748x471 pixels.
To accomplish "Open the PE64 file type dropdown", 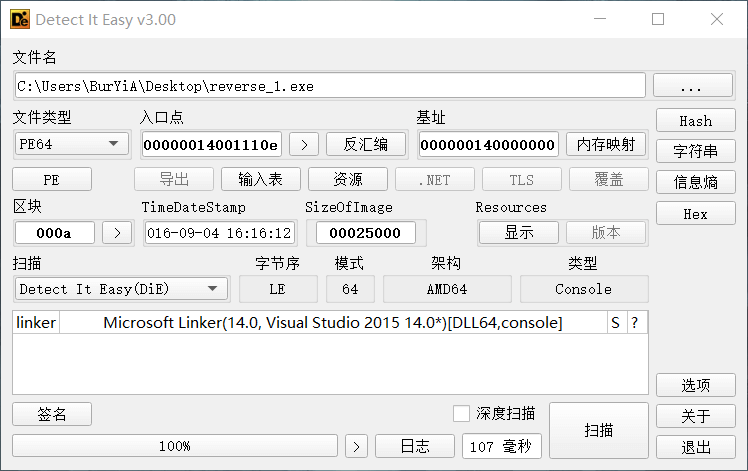I will (72, 144).
